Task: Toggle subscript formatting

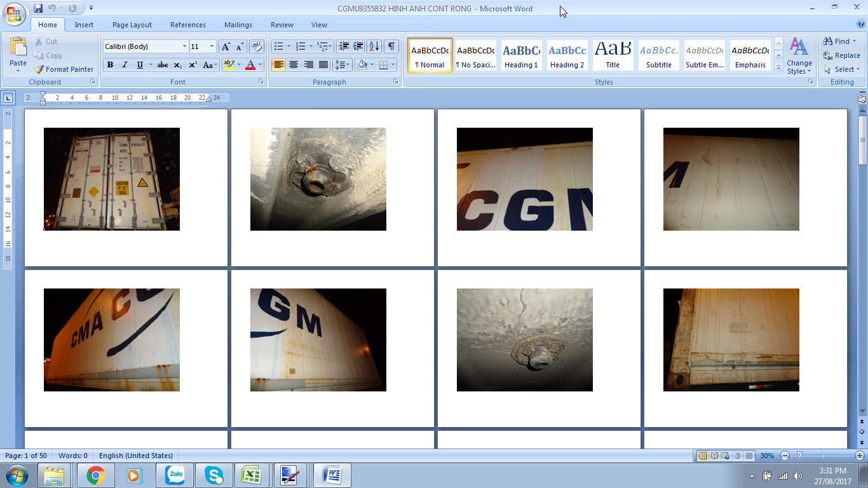Action: pos(178,65)
